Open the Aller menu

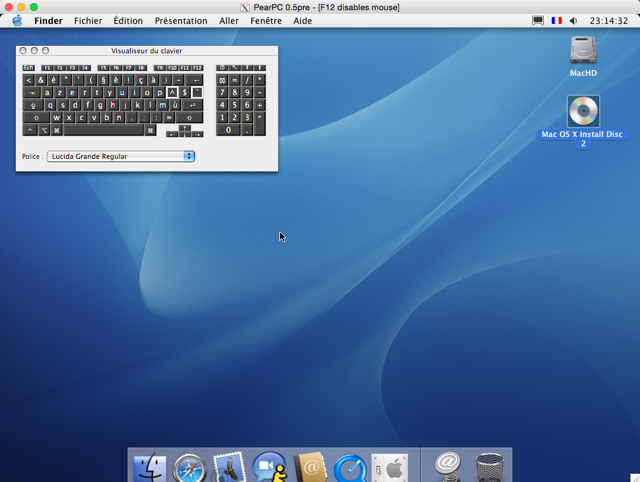pyautogui.click(x=229, y=21)
